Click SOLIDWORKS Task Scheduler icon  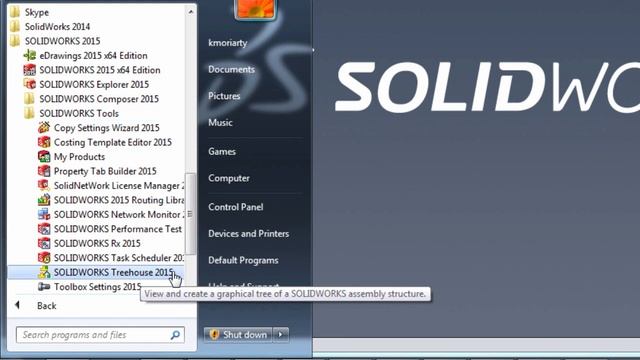click(x=44, y=258)
